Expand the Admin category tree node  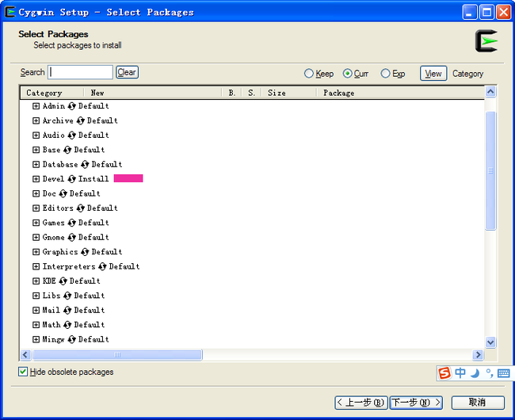[36, 106]
